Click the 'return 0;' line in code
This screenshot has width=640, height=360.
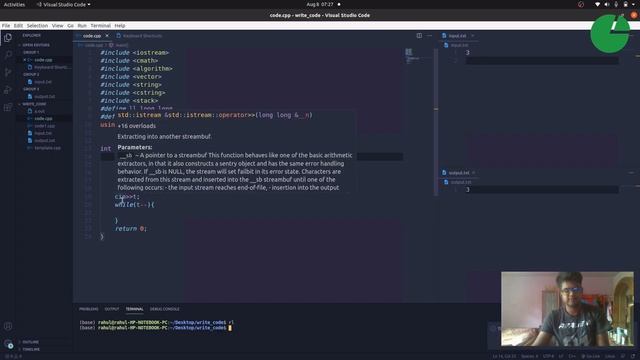130,229
